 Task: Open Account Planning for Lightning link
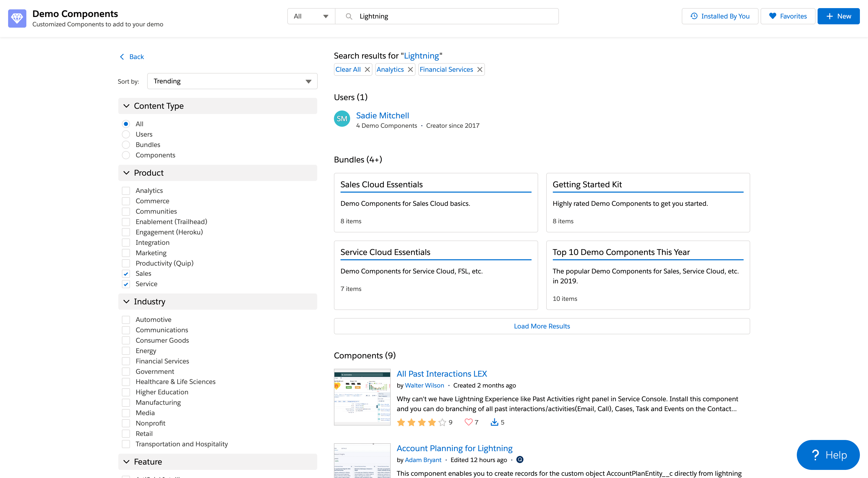pos(454,448)
